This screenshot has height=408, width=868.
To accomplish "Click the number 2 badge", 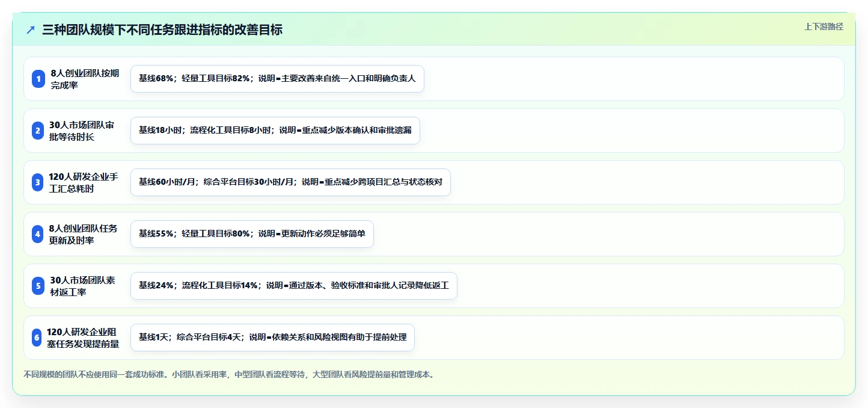I will [x=38, y=131].
